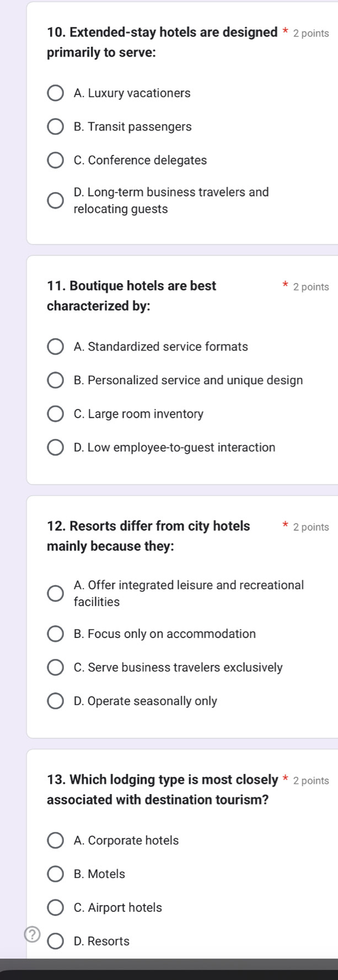Pick 'C. Airport hotels' option

55,908
